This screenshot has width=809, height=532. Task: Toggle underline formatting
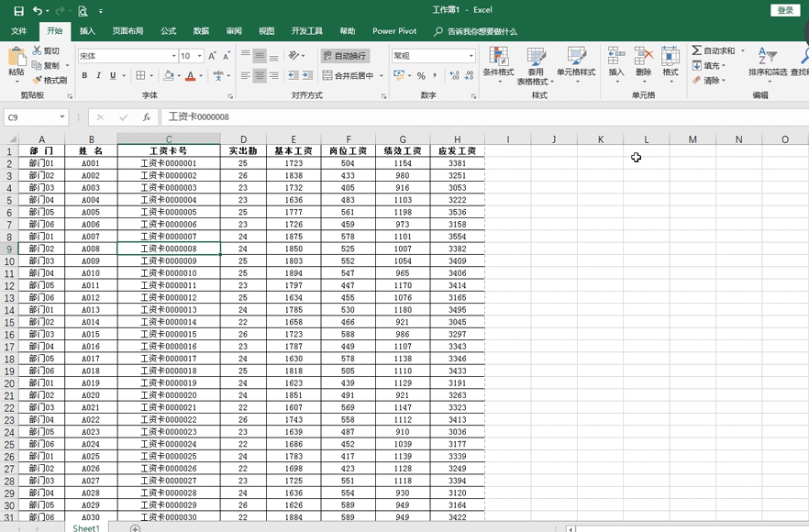[113, 75]
